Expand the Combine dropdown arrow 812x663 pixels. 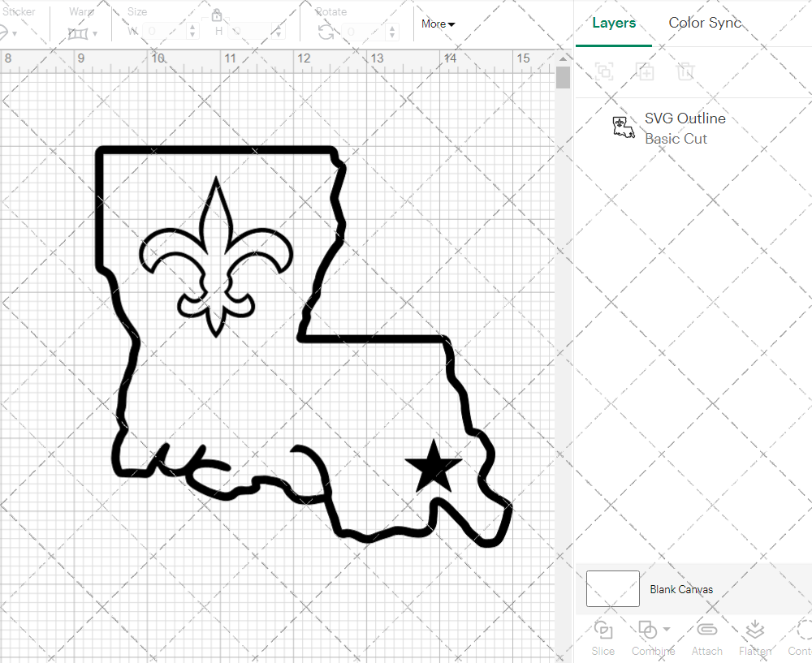pyautogui.click(x=667, y=630)
